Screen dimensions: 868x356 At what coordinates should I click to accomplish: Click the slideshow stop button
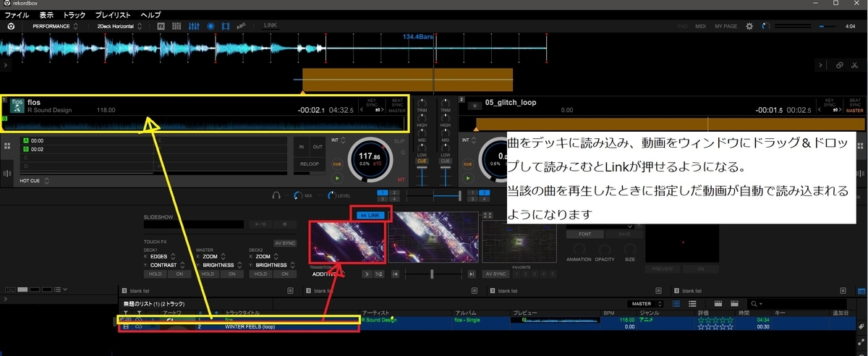(x=284, y=224)
